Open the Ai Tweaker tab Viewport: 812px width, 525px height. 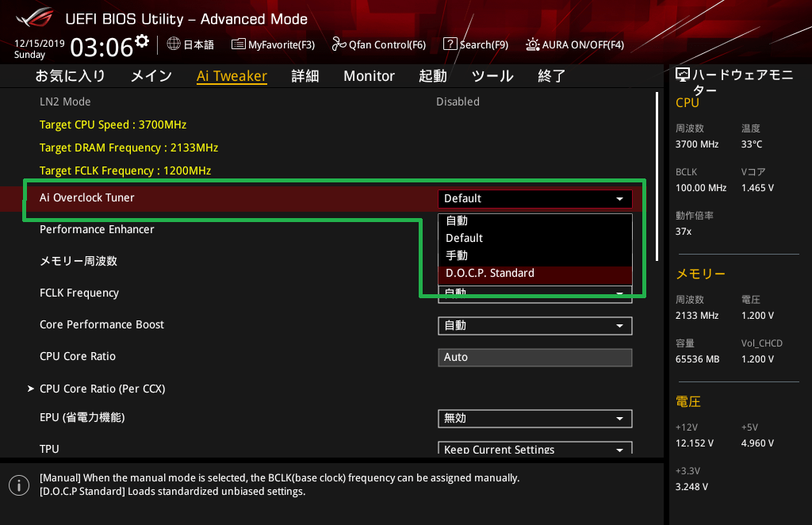232,76
